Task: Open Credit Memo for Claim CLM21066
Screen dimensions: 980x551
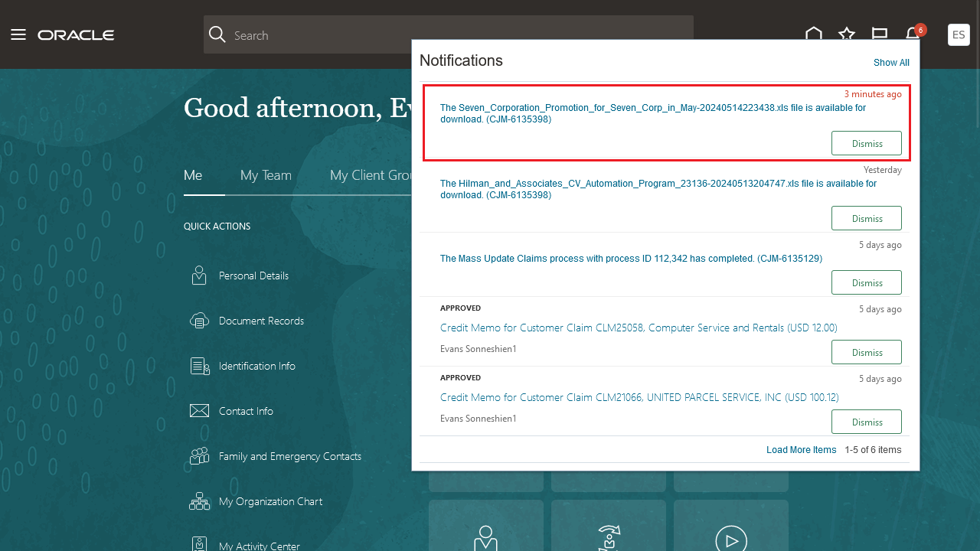Action: click(639, 397)
